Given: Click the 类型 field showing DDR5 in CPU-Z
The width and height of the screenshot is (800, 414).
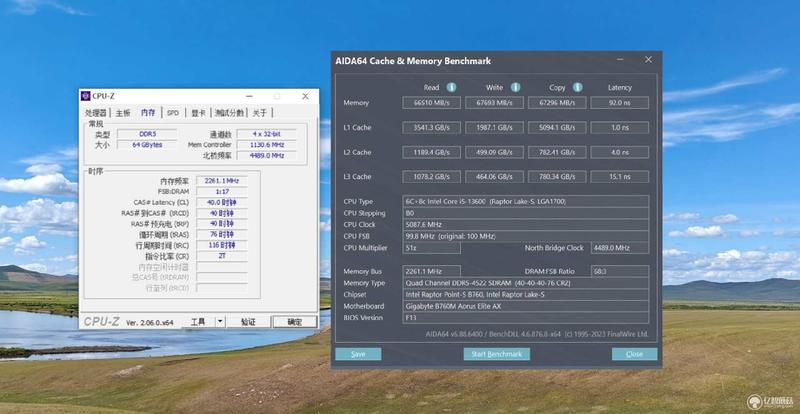Looking at the screenshot, I should point(147,134).
